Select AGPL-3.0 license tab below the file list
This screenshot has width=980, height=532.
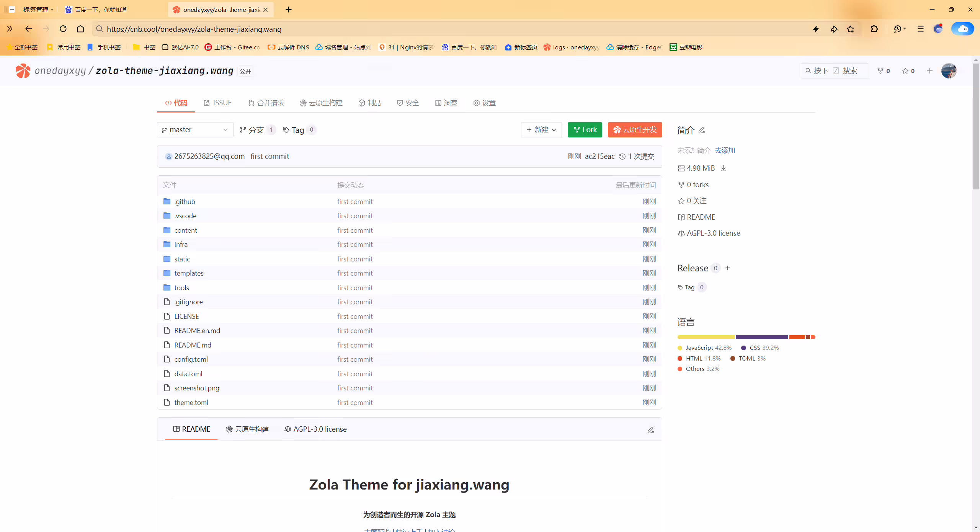[x=315, y=429]
